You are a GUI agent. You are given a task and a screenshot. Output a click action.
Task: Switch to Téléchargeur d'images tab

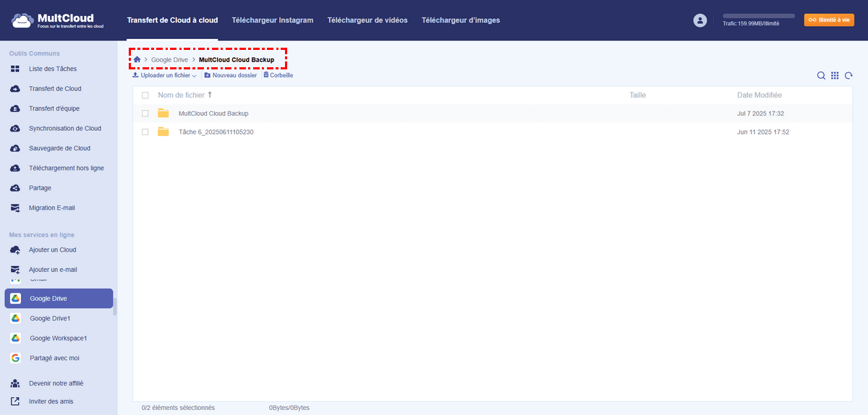pyautogui.click(x=461, y=20)
